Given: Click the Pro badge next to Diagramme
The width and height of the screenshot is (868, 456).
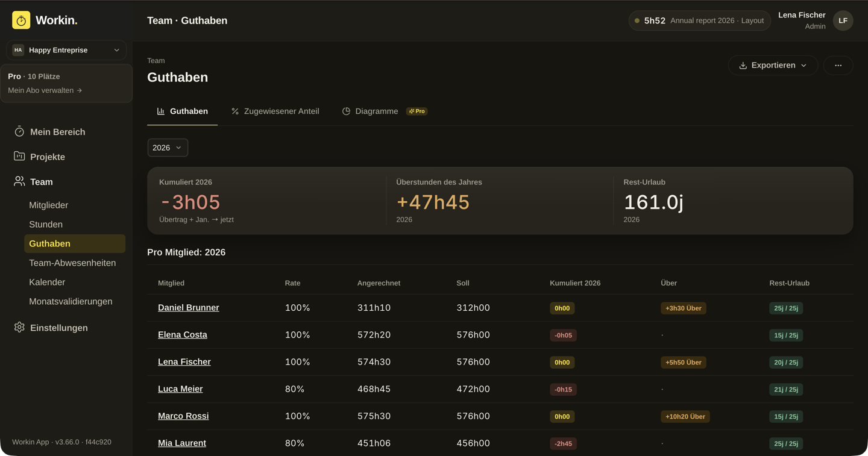Looking at the screenshot, I should pos(417,111).
